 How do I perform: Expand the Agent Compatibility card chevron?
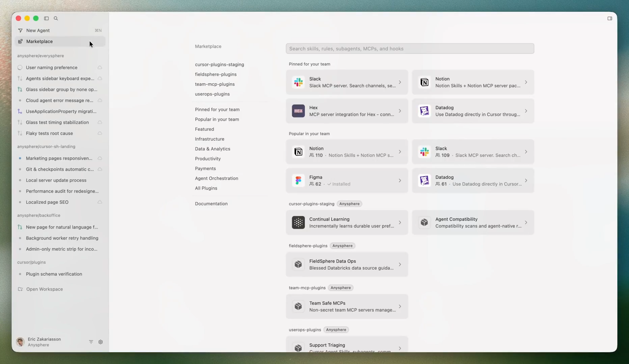(x=526, y=222)
